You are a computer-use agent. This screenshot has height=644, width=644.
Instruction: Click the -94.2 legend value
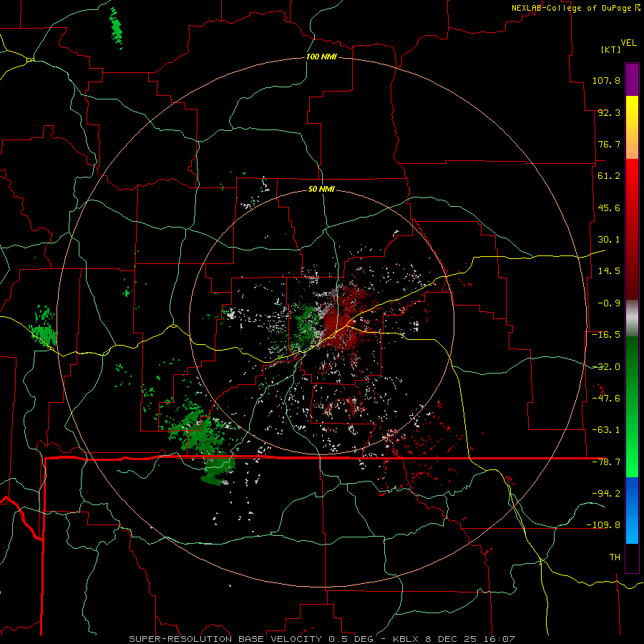pyautogui.click(x=606, y=494)
